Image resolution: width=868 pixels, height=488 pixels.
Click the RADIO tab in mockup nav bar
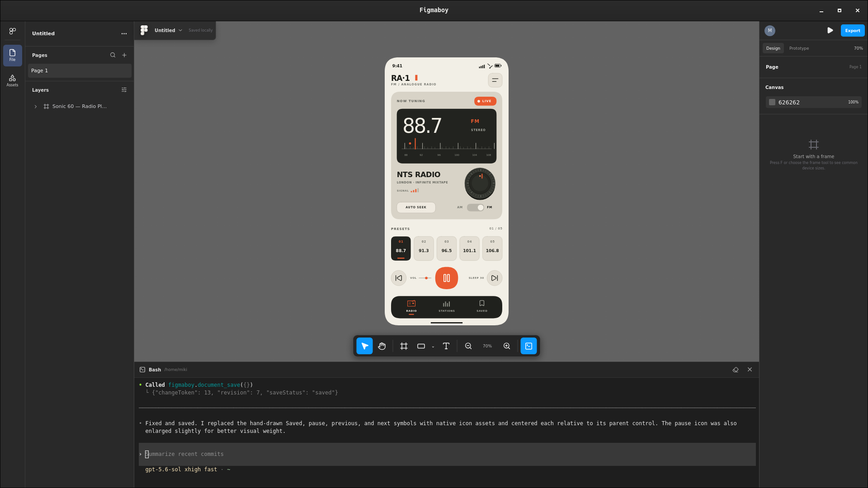[411, 306]
